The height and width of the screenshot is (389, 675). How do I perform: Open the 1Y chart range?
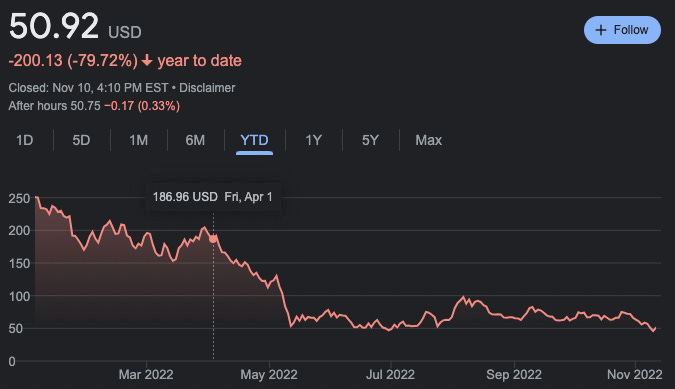pyautogui.click(x=313, y=140)
